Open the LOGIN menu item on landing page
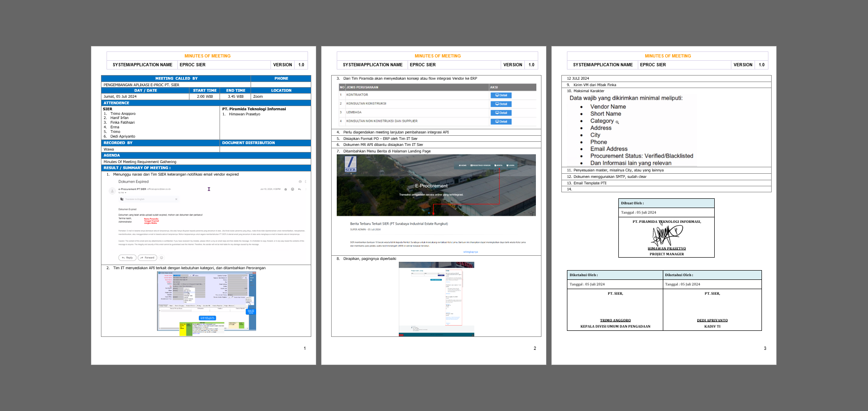868x411 pixels. [510, 165]
